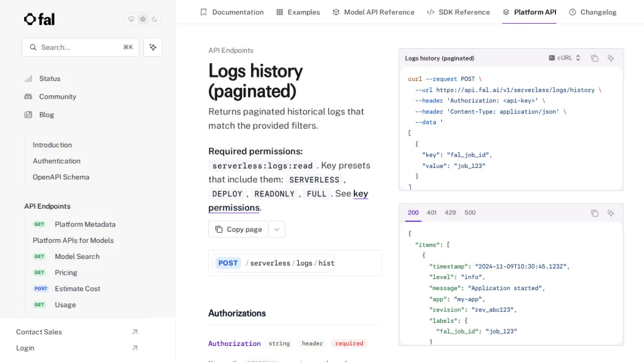
Task: Focus the Search field
Action: [80, 47]
